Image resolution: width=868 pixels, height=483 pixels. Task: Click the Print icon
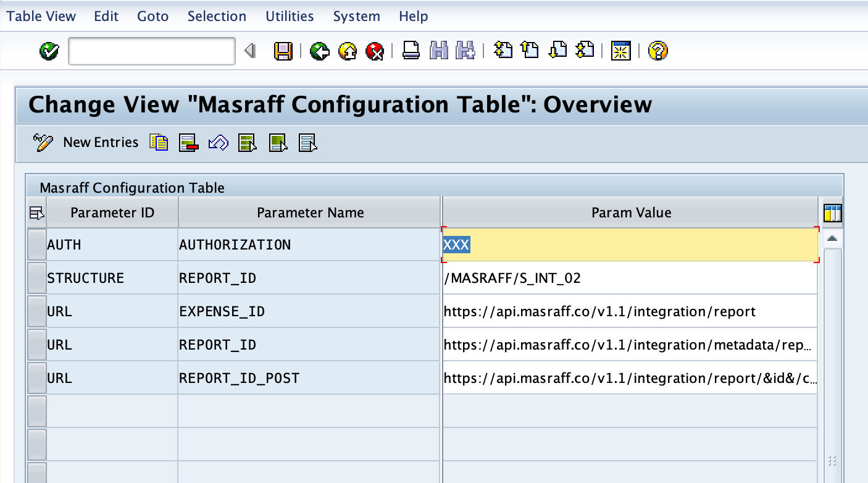tap(411, 51)
